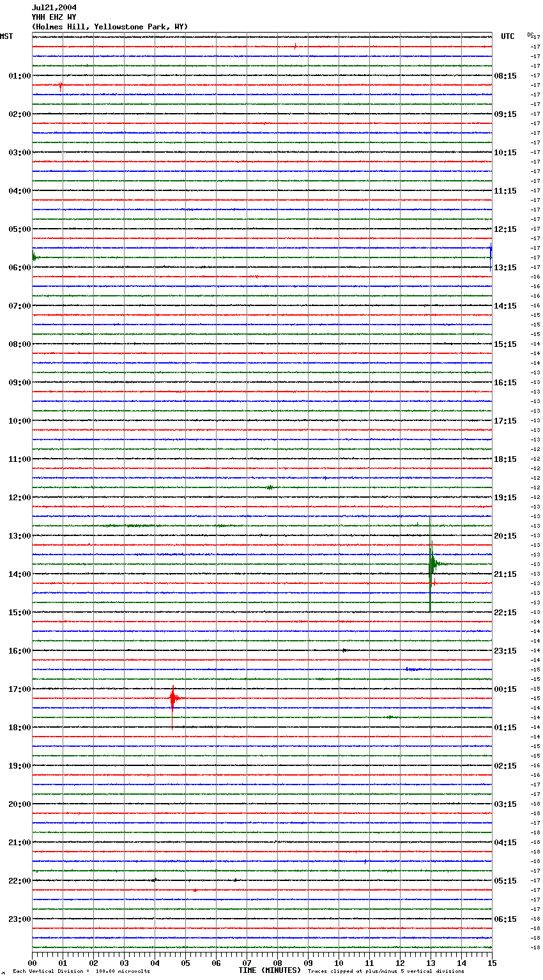
Task: Click the 20:00 MST time label
Action: coord(20,804)
